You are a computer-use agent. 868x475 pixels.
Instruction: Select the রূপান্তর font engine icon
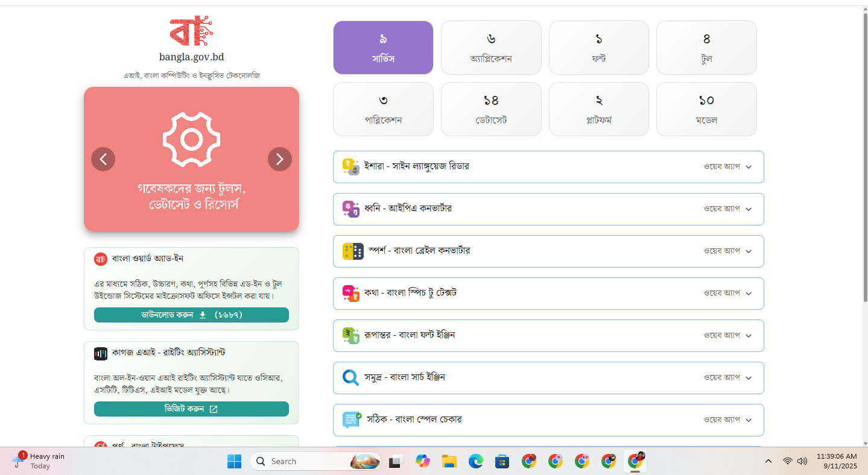click(x=351, y=335)
